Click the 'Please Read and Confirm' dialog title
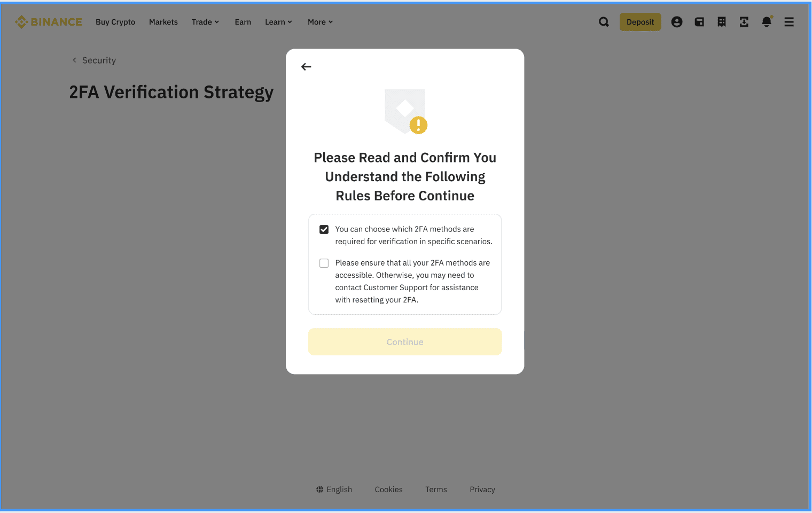Viewport: 812px width, 513px height. click(405, 177)
